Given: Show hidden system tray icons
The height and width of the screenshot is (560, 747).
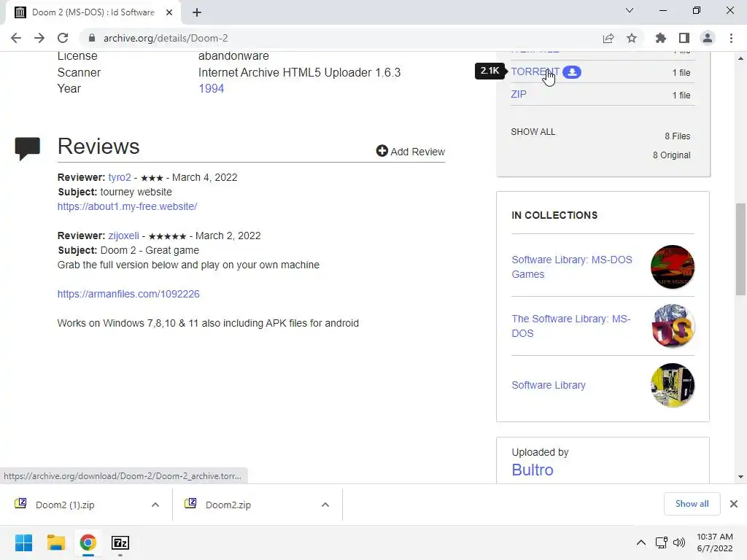Looking at the screenshot, I should click(x=641, y=542).
